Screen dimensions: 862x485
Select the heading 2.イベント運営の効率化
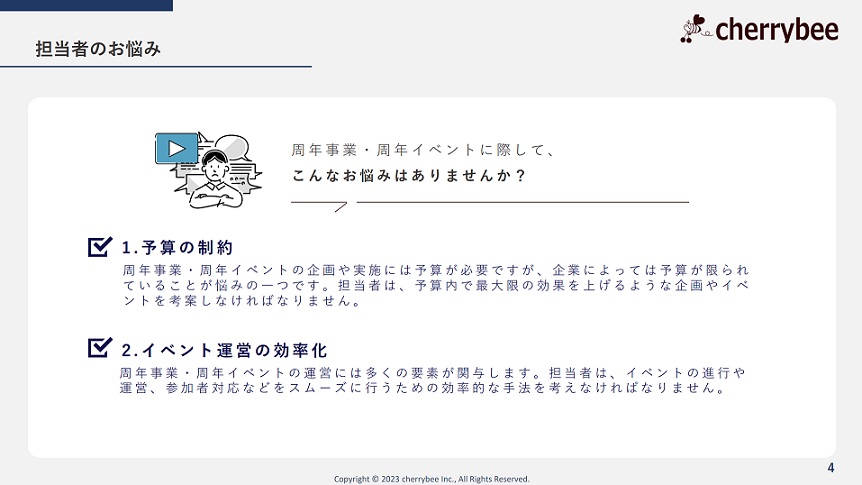click(225, 350)
